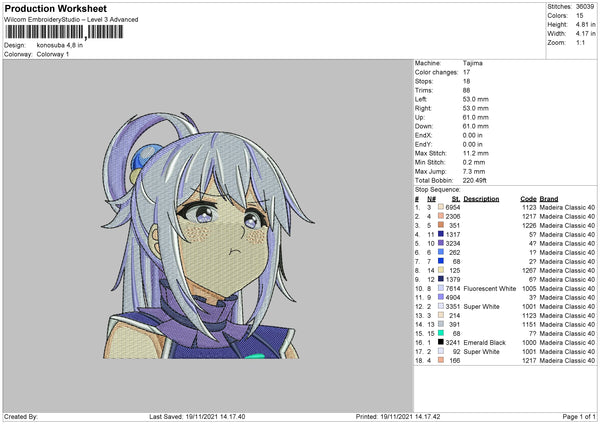
Task: Select the 'Down:' label
Action: (424, 126)
